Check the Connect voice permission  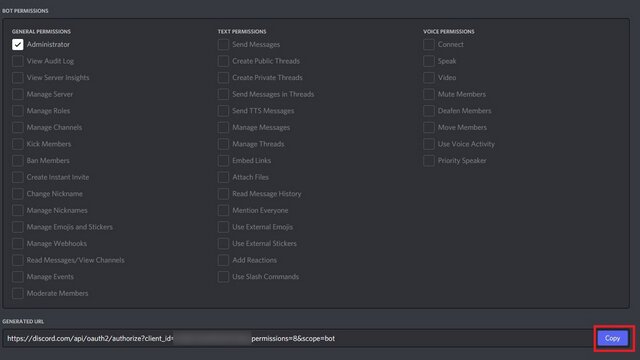click(x=429, y=44)
